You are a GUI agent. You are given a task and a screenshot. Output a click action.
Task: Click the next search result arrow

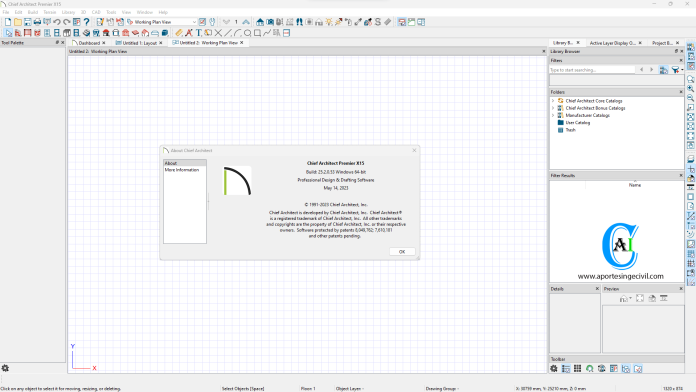tap(652, 70)
